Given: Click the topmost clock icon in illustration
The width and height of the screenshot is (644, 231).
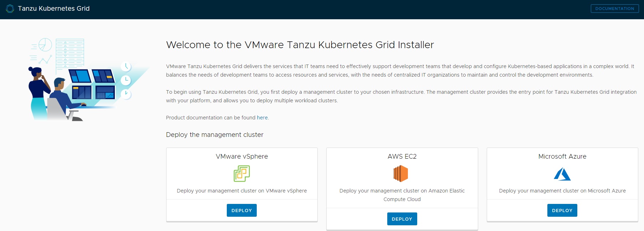Looking at the screenshot, I should pos(126,66).
